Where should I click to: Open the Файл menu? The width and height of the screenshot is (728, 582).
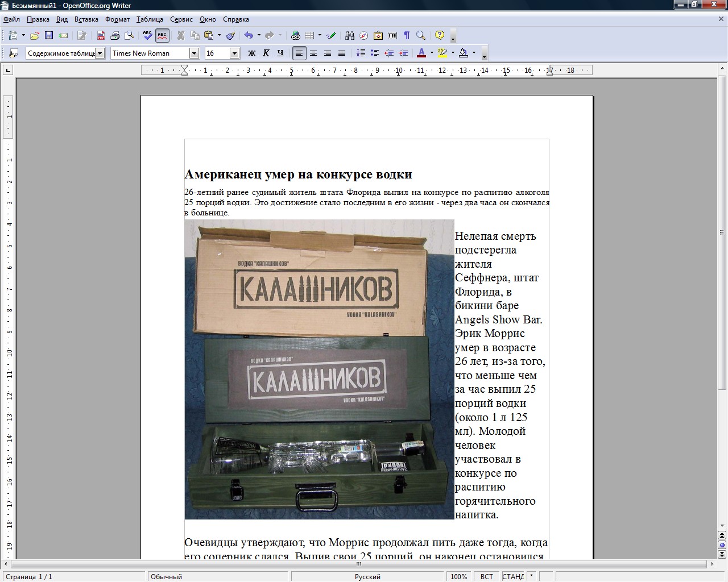11,19
